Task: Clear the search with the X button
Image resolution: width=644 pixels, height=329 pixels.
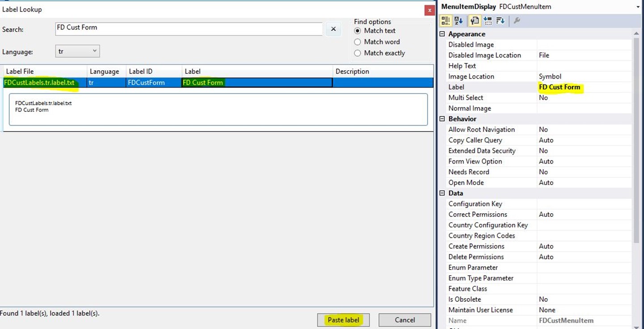Action: pos(333,29)
